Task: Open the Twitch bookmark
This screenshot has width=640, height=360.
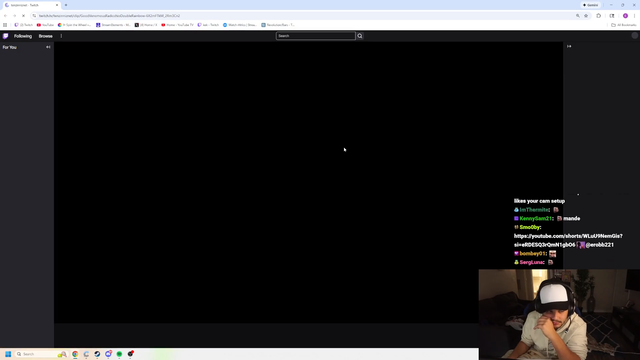Action: (24, 25)
